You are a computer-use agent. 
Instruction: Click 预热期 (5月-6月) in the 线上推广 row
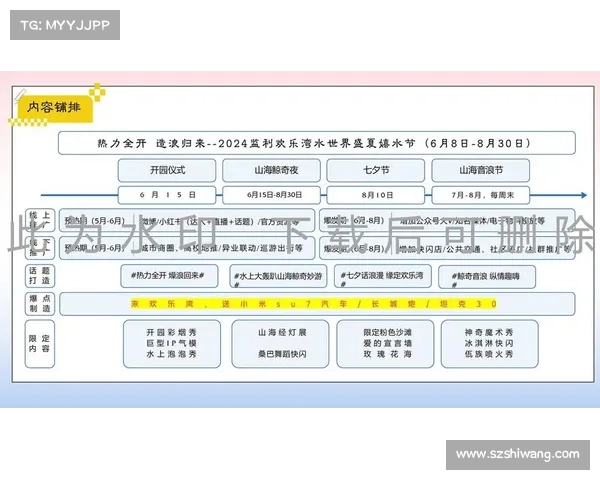(x=95, y=221)
